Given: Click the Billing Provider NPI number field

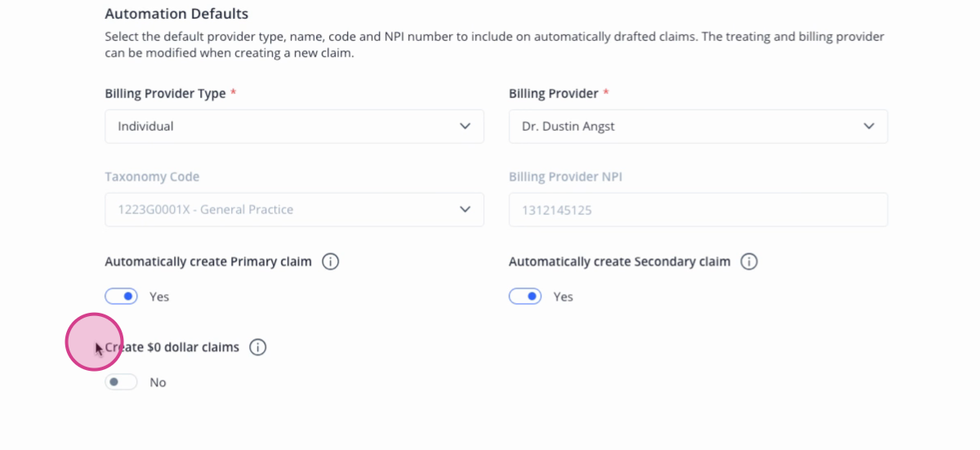Looking at the screenshot, I should click(698, 210).
